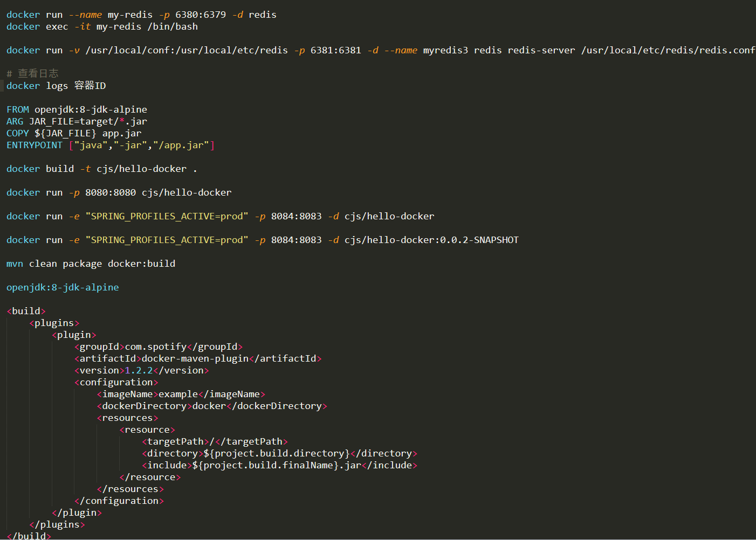This screenshot has height=540, width=756.
Task: Click the opening '<resource>' tag
Action: [x=147, y=430]
